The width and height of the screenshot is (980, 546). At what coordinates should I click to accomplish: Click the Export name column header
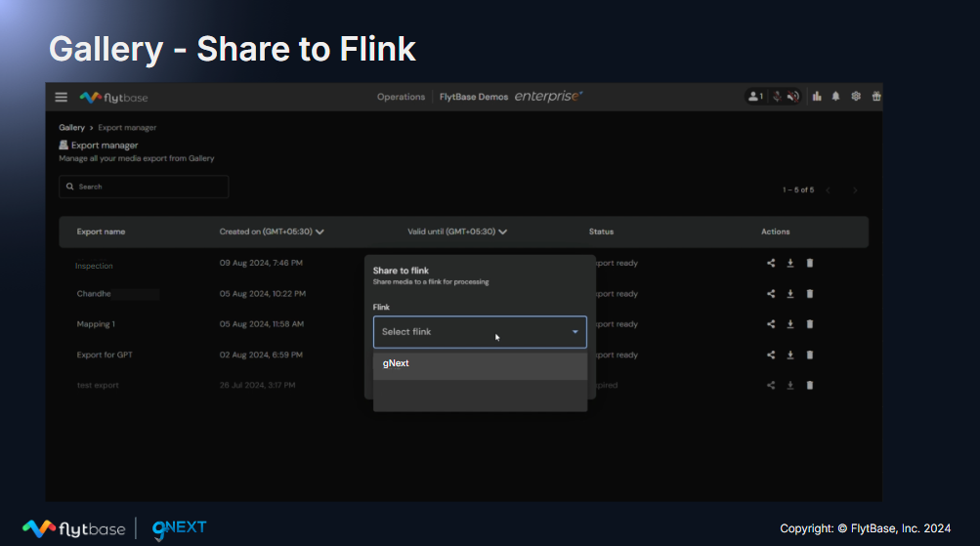(x=101, y=231)
